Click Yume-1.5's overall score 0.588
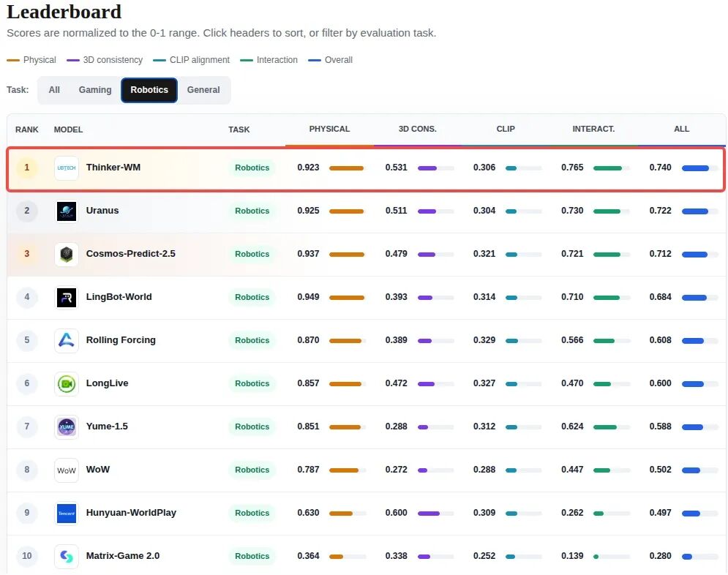The image size is (728, 575). click(x=660, y=426)
